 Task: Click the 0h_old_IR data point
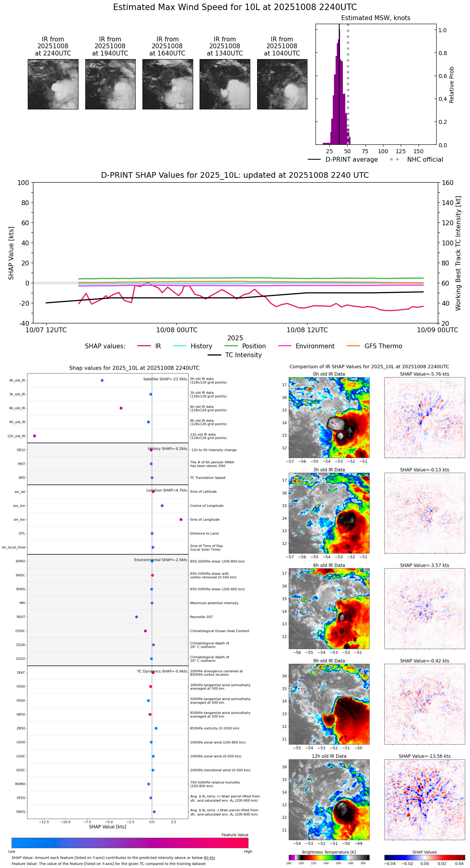pos(102,380)
